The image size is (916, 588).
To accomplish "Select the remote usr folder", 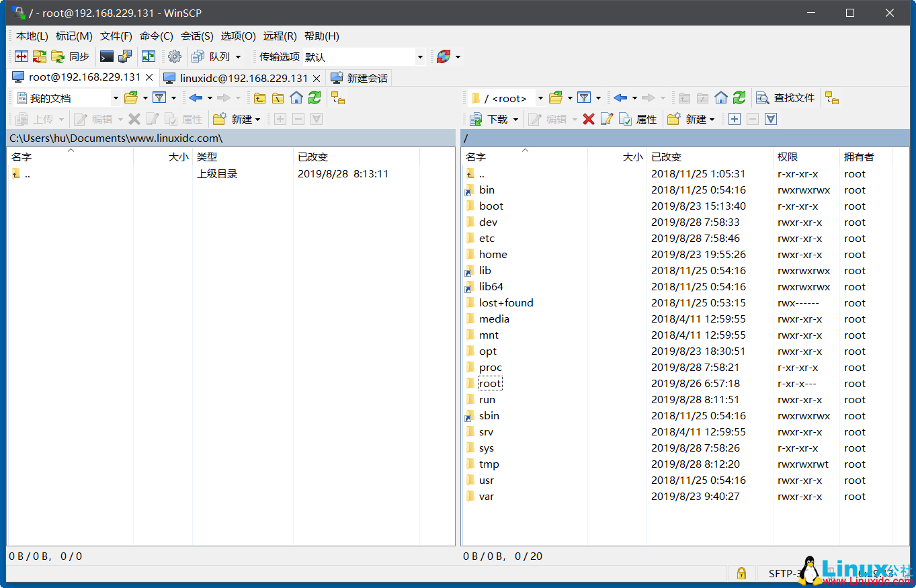I will click(x=487, y=480).
